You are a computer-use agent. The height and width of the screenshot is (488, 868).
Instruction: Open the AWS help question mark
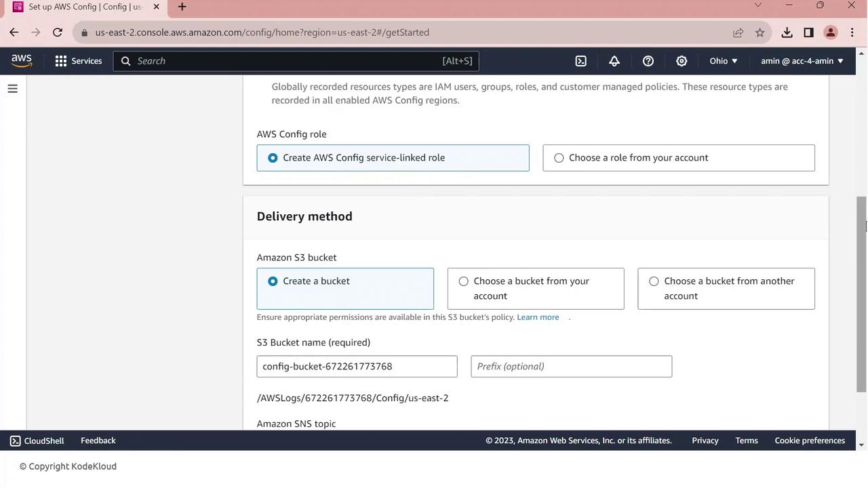click(648, 61)
